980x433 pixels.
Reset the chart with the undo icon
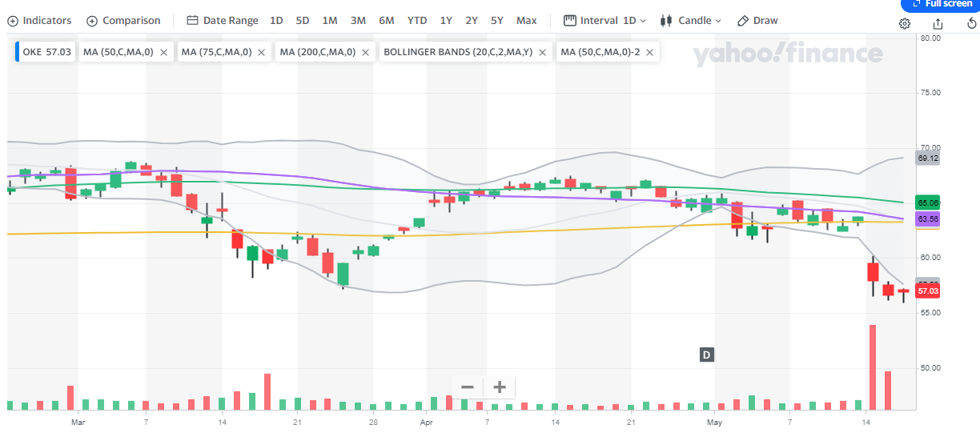[x=971, y=23]
